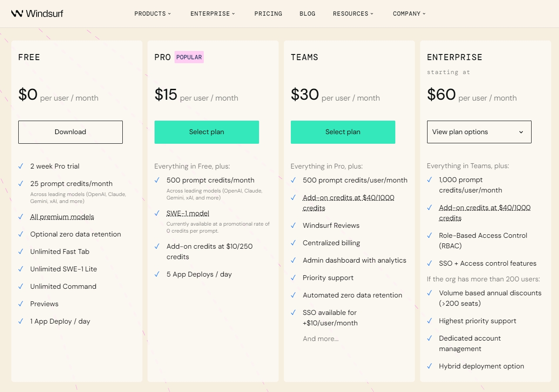Click Centralized billing feature

pos(331,243)
